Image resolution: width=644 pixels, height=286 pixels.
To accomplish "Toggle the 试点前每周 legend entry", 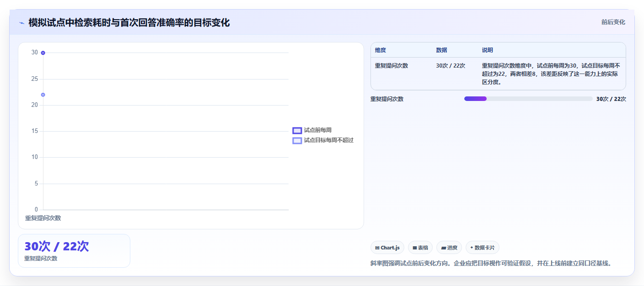I will [312, 130].
